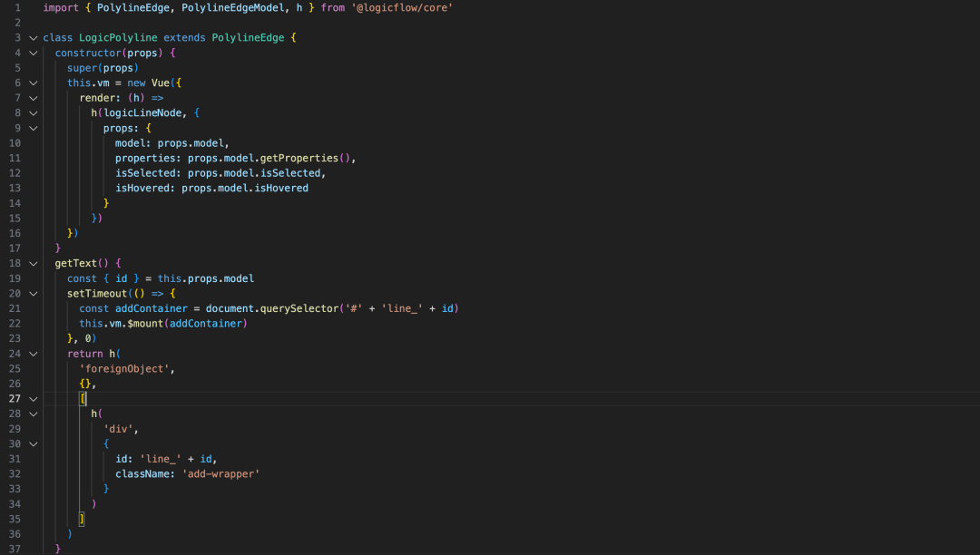Collapse the class LogicPolyline fold on line 3

(34, 38)
